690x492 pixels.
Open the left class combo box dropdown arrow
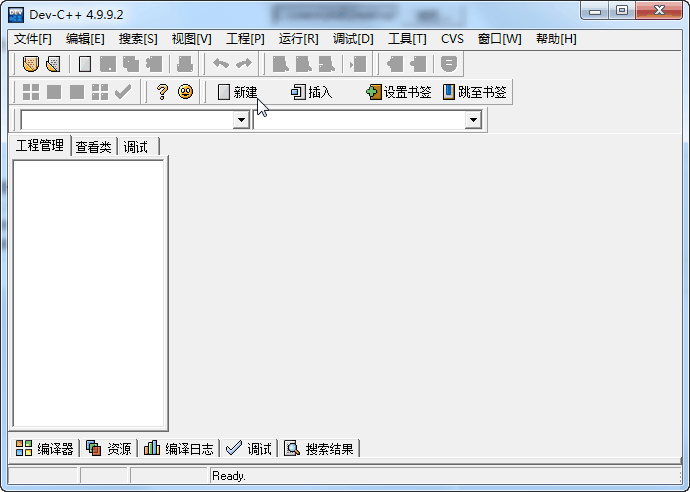coord(241,120)
